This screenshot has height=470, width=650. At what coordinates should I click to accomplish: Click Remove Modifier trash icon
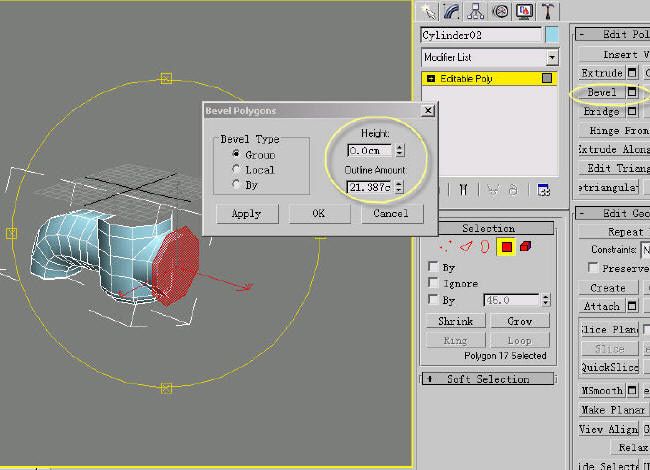click(514, 190)
